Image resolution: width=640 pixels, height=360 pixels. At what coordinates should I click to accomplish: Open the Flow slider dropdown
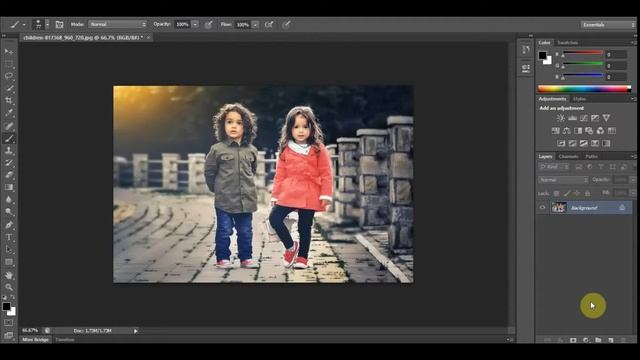pyautogui.click(x=256, y=24)
